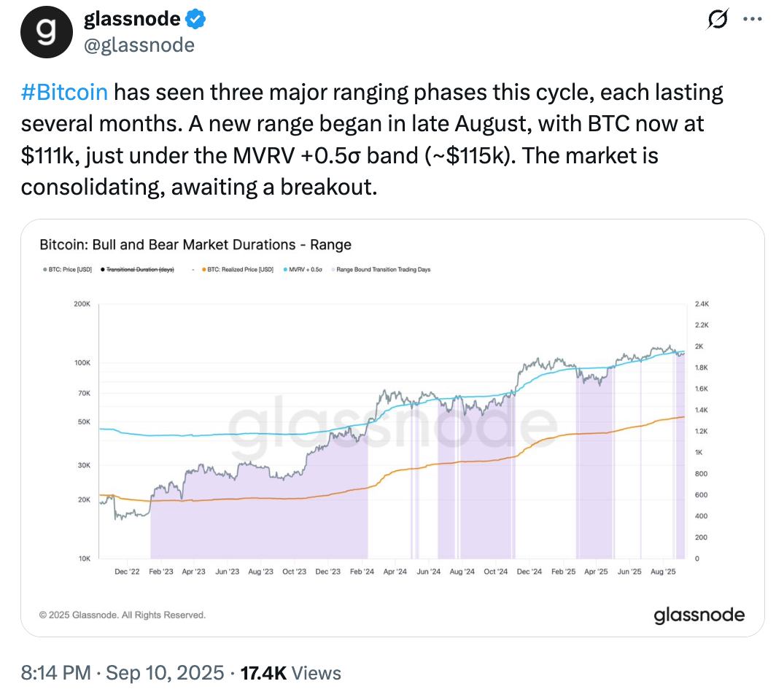
Task: Click the orange Realized Price legend dot
Action: (202, 270)
